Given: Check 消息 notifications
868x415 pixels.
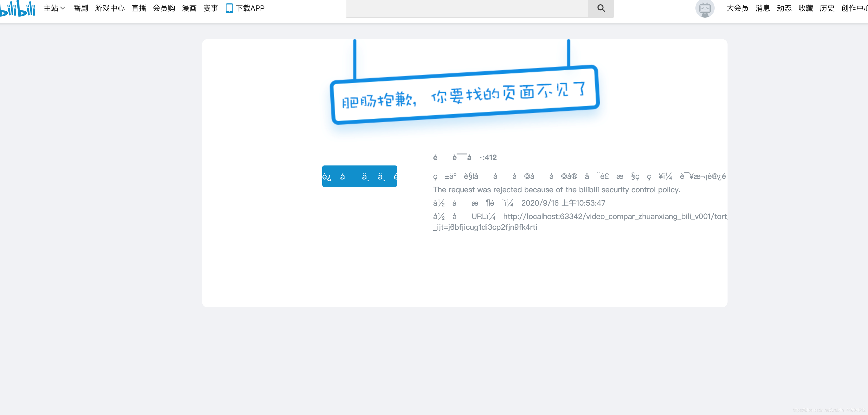Looking at the screenshot, I should click(763, 8).
